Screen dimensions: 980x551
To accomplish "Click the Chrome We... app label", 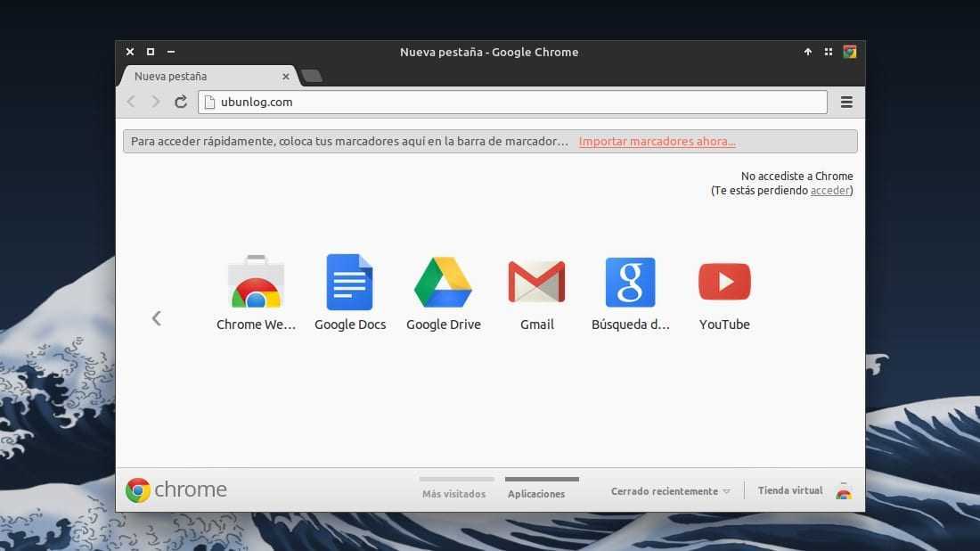I will [x=257, y=325].
